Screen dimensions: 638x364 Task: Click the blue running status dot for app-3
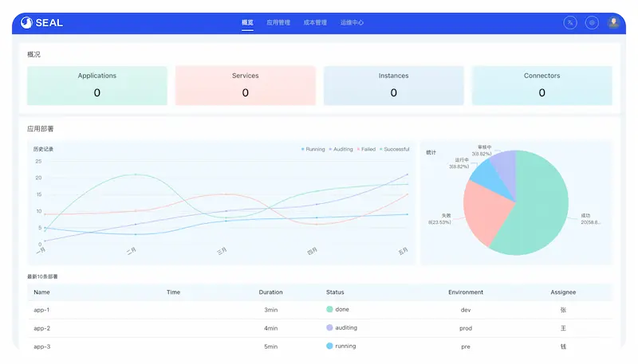click(x=329, y=346)
